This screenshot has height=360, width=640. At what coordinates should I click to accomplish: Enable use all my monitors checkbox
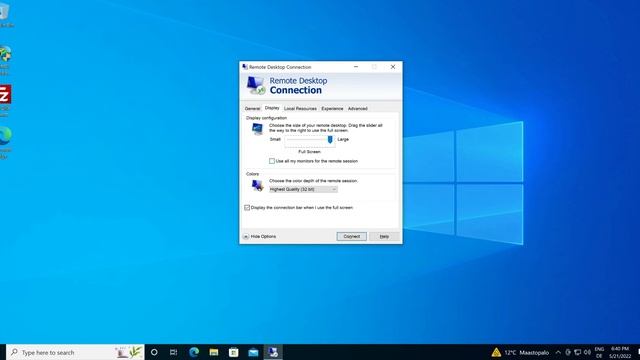click(272, 161)
